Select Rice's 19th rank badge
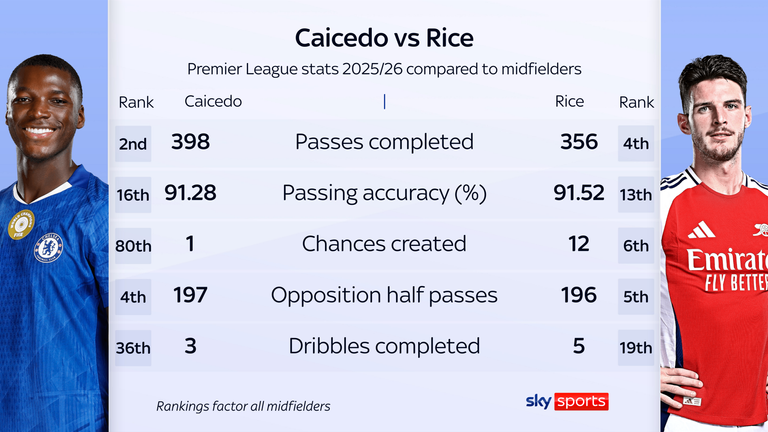 tap(636, 347)
